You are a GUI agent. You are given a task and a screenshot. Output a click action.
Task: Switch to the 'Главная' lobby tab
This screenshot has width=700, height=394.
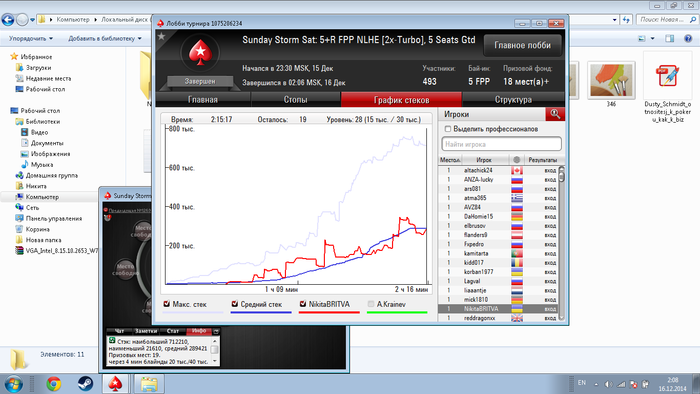click(203, 100)
